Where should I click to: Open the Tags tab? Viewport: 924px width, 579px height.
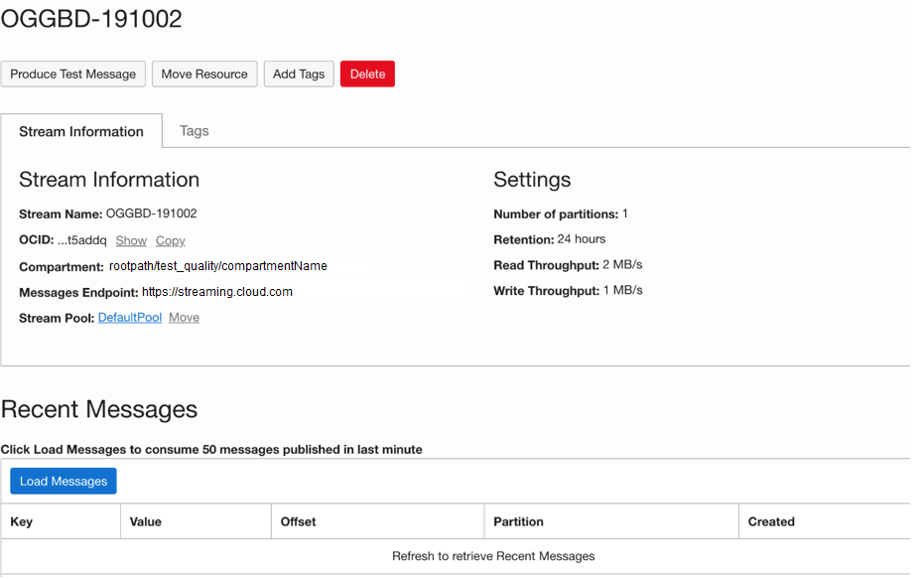point(194,131)
